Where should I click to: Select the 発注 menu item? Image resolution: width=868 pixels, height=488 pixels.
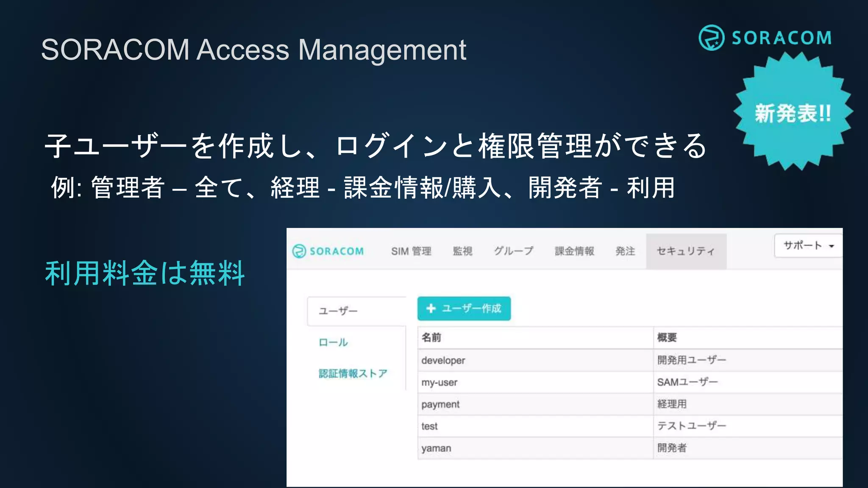tap(625, 251)
